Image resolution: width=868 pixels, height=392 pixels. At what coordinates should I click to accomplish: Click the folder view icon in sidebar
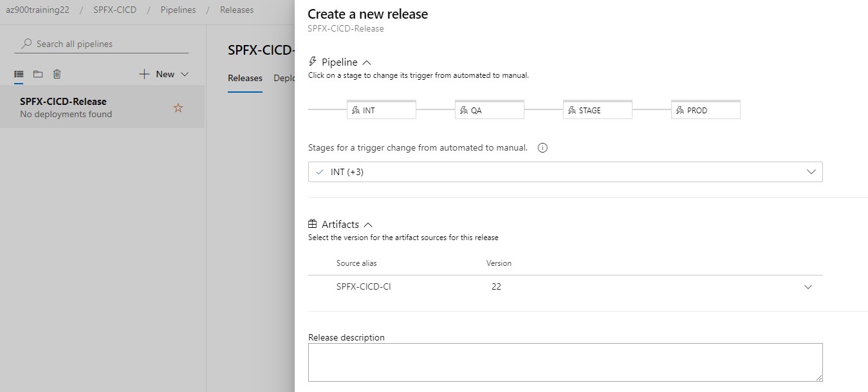coord(38,75)
